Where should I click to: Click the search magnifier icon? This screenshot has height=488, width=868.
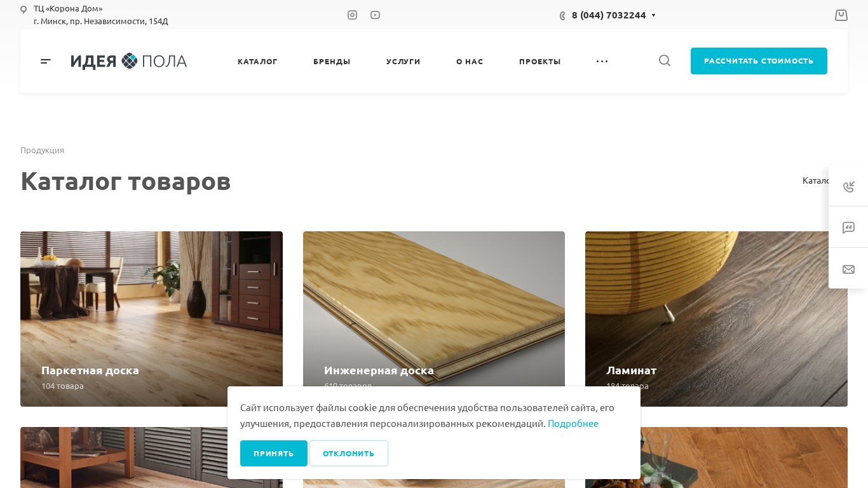[665, 60]
